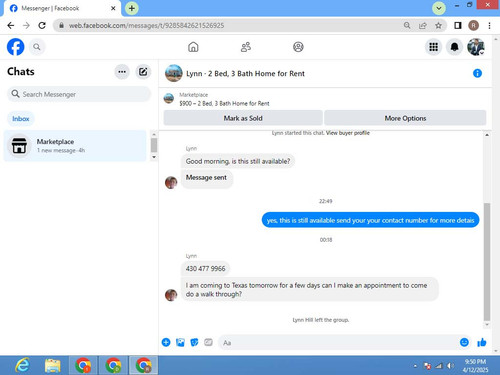500x375 pixels.
Task: Open conversation information icon
Action: point(477,73)
